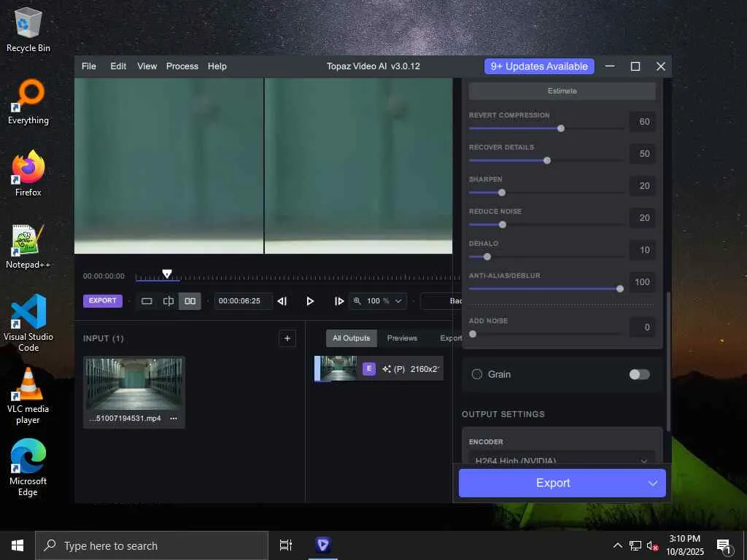Open Visual Studio Code shortcut

pyautogui.click(x=28, y=323)
